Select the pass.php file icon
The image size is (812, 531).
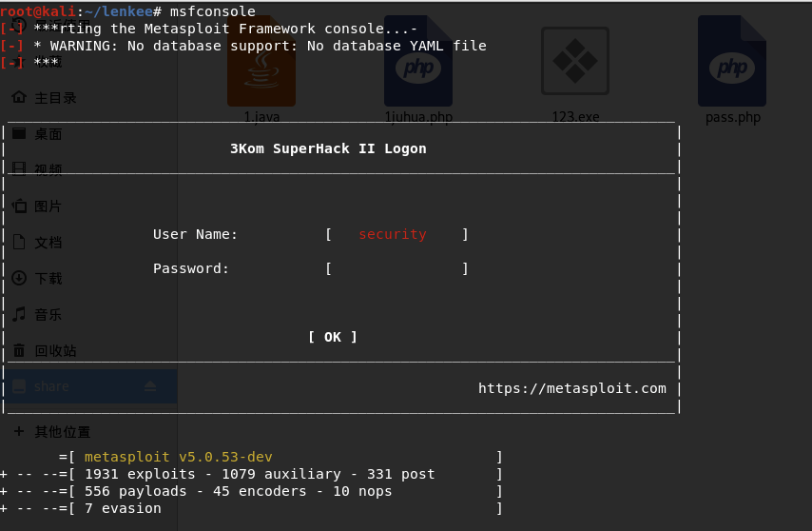[x=732, y=61]
